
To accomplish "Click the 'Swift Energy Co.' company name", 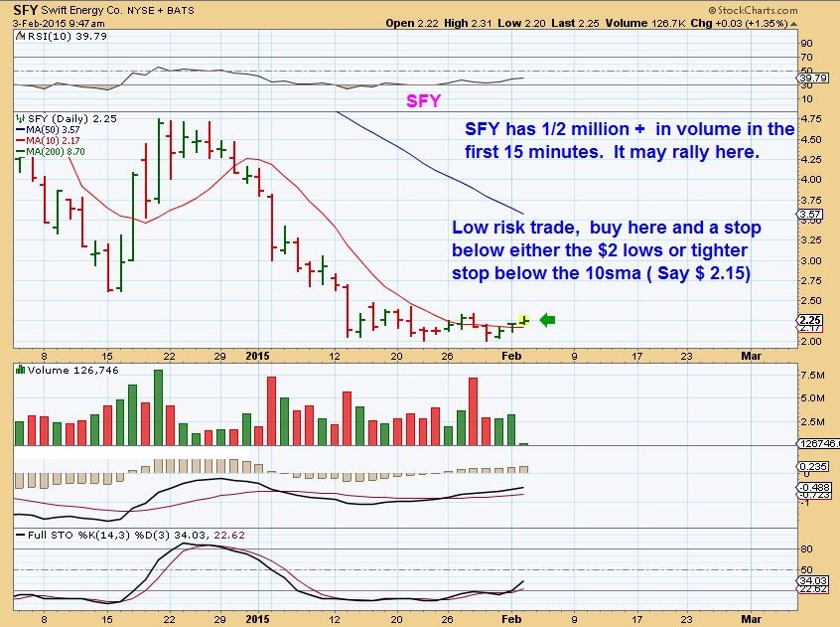I will pos(82,10).
